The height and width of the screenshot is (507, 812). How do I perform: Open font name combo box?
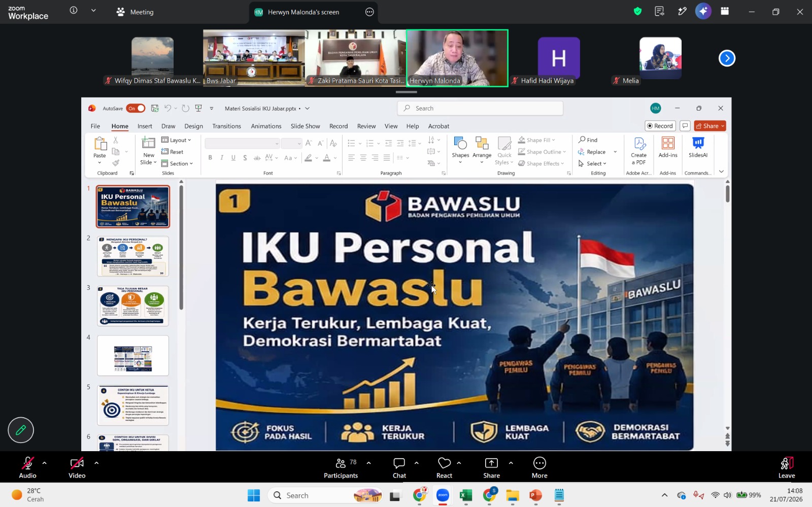[x=242, y=144]
